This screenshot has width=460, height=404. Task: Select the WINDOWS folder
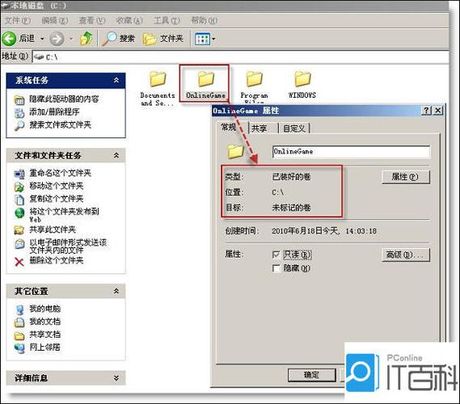(302, 85)
